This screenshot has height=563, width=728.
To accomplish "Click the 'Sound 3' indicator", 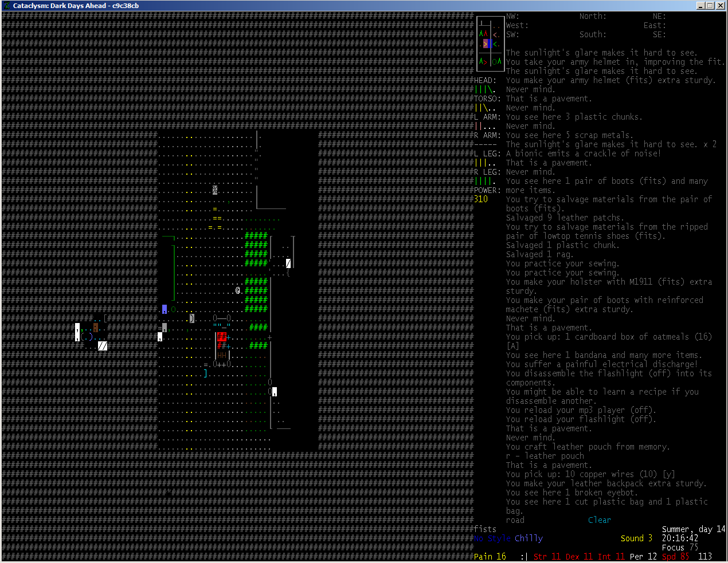I will coord(637,538).
